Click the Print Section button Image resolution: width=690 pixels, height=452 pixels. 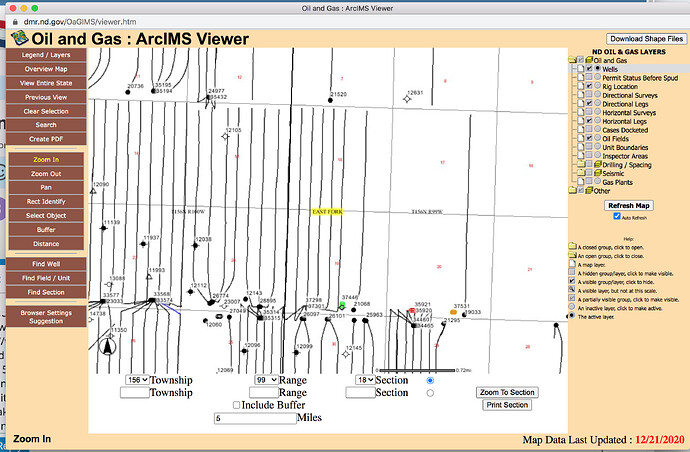(507, 405)
